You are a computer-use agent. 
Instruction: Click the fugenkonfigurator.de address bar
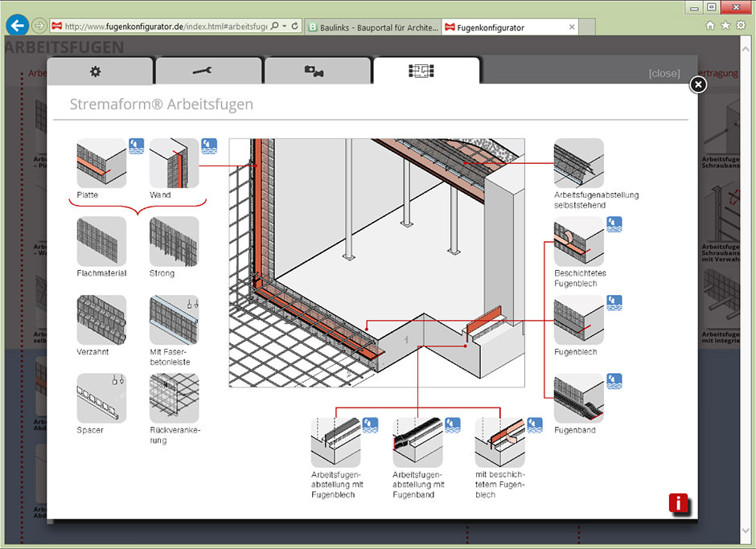166,26
